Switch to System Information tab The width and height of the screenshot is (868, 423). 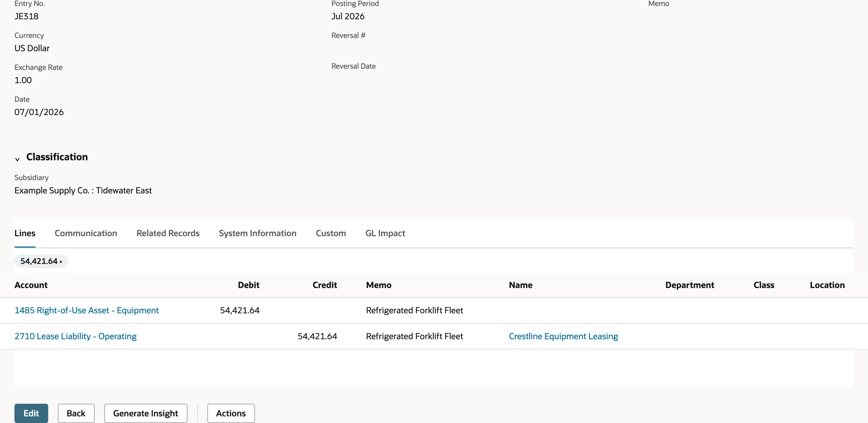point(257,233)
